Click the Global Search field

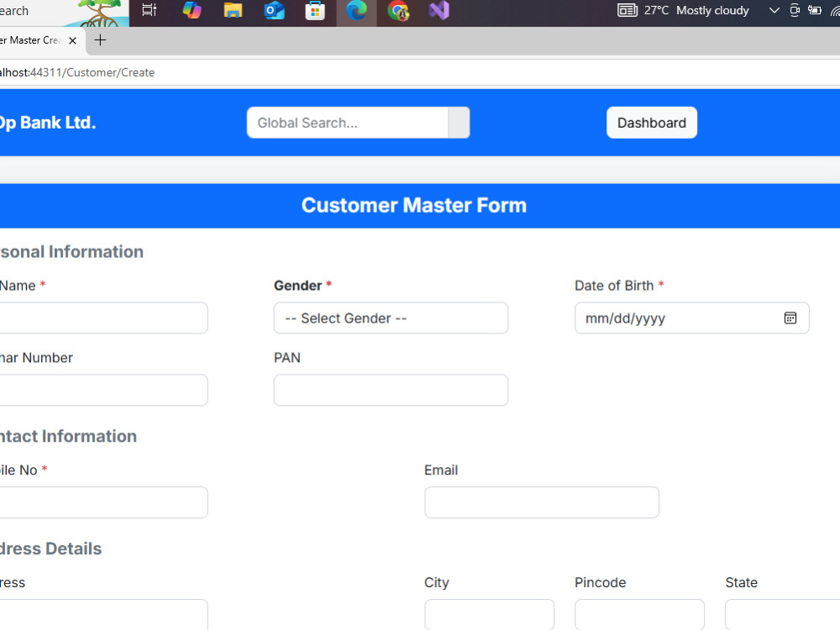click(348, 123)
